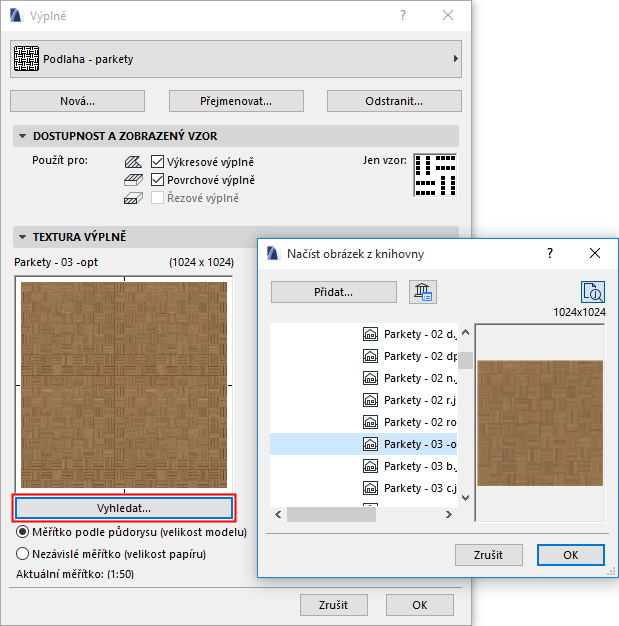Open help in Načíst obrázek z knihovny dialog
Screen dimensions: 619x626
point(550,253)
